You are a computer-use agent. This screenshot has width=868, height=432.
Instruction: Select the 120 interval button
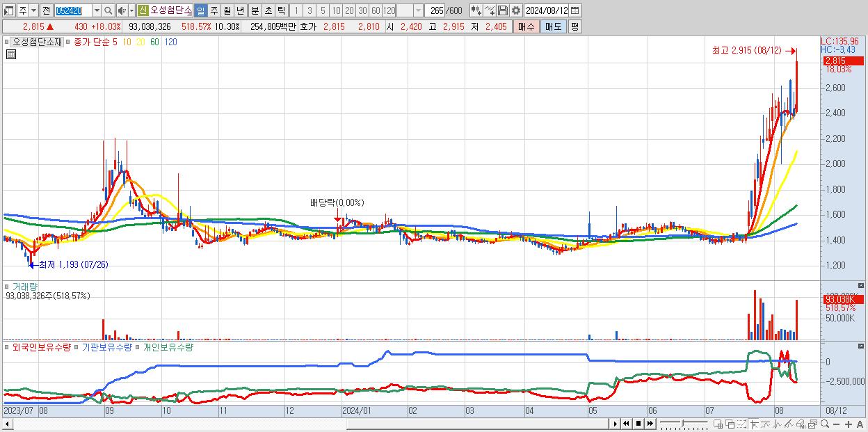(389, 10)
